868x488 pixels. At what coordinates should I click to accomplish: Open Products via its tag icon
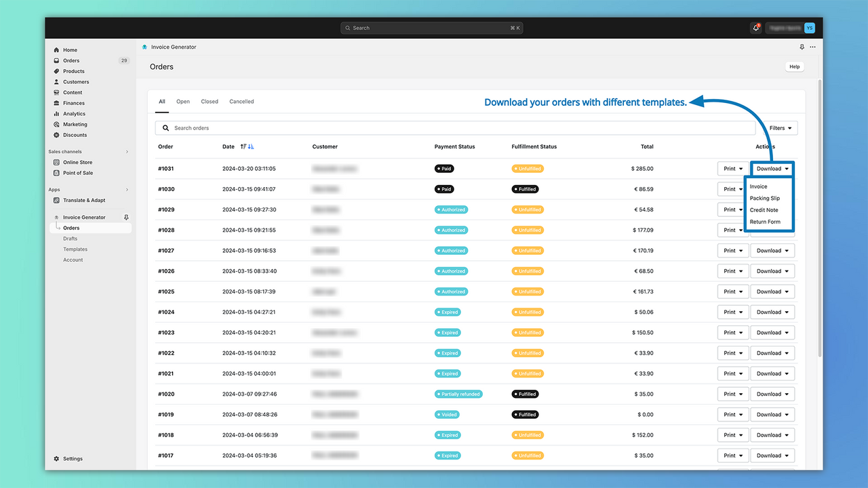click(x=57, y=71)
